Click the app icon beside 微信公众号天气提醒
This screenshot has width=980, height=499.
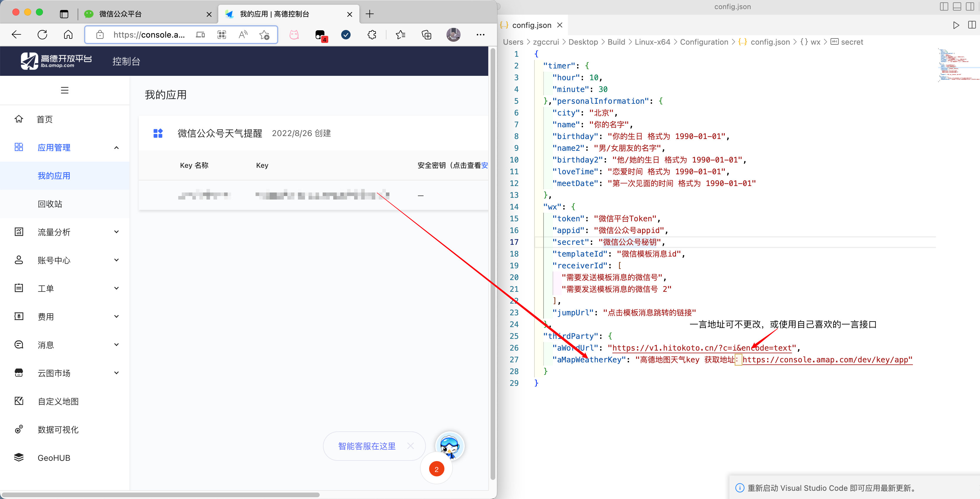click(158, 133)
